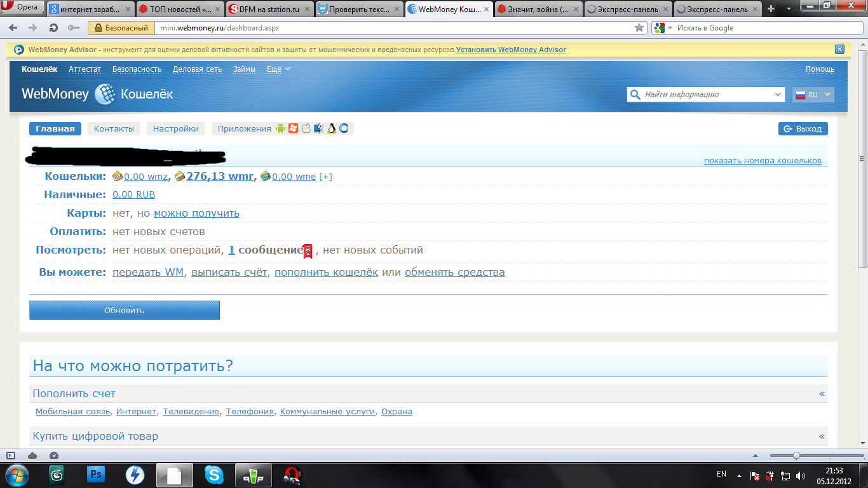Open Photoshop from the taskbar
Viewport: 868px width, 488px height.
click(x=96, y=474)
